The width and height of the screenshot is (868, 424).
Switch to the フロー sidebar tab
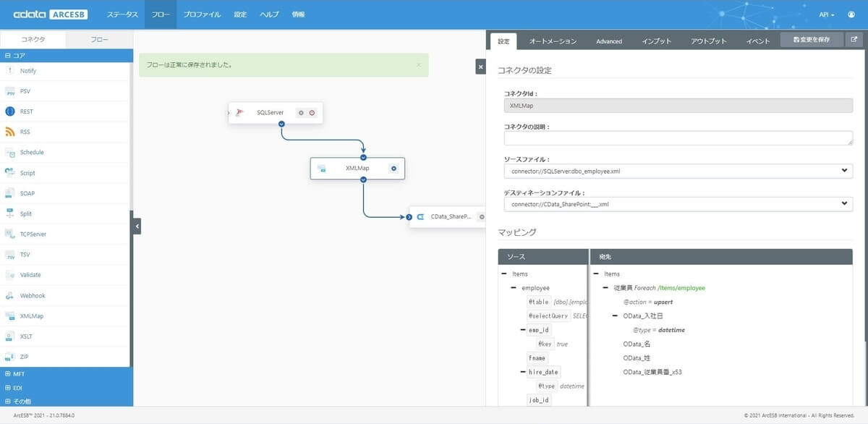[100, 40]
